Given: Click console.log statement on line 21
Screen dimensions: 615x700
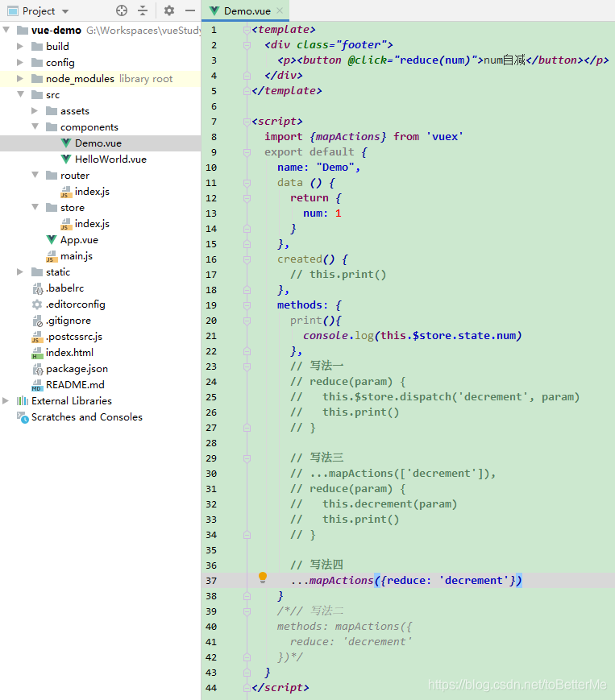Looking at the screenshot, I should [x=412, y=336].
